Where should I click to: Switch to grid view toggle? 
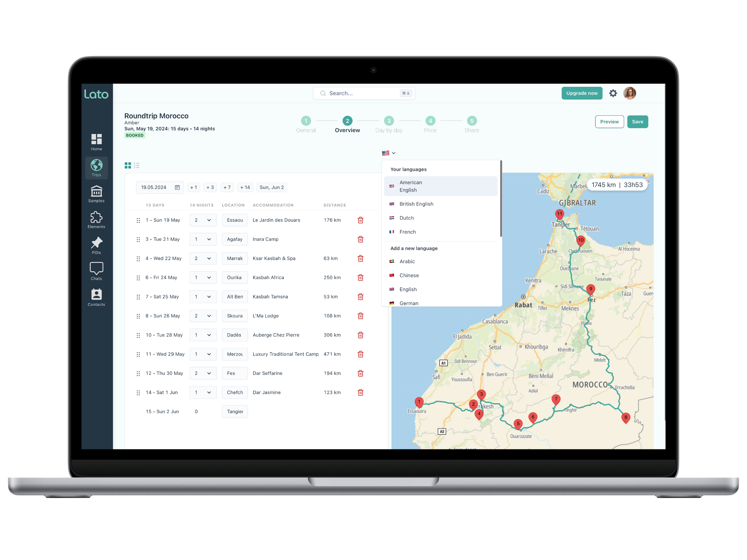tap(128, 166)
